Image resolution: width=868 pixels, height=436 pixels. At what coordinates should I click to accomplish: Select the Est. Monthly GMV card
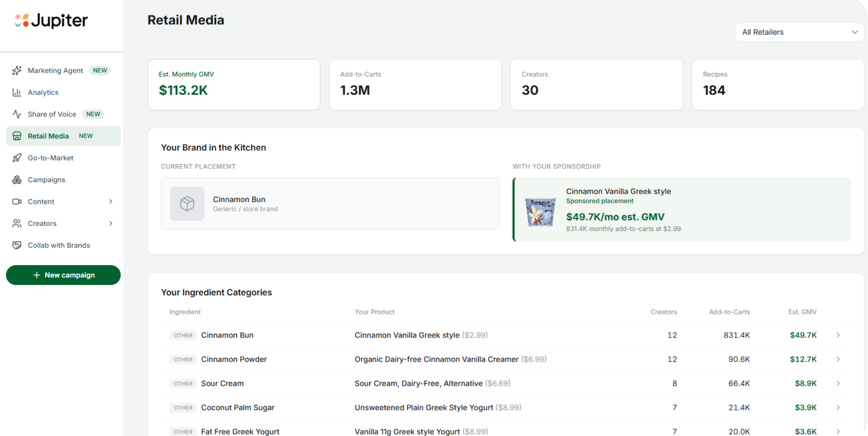pyautogui.click(x=233, y=85)
